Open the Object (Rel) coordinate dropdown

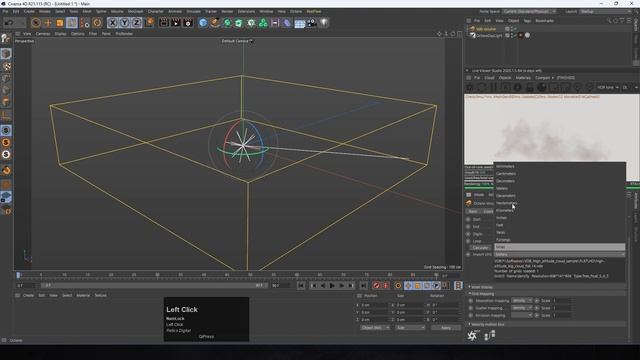pos(375,327)
